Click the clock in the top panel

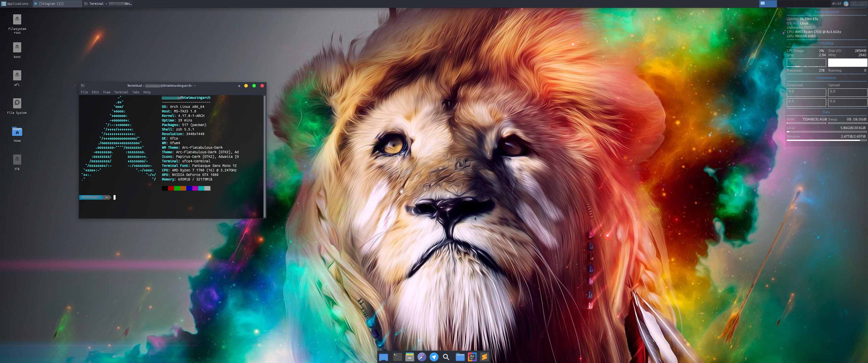tap(836, 4)
